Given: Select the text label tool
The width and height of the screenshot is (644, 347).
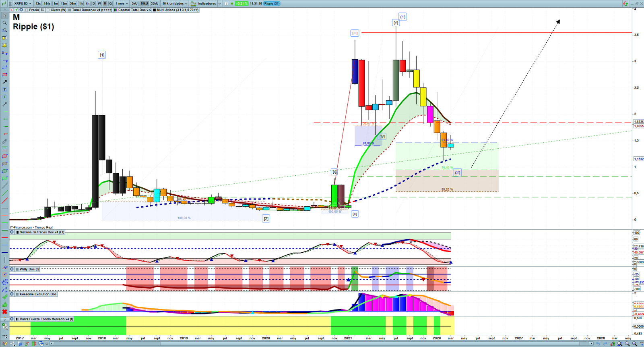Looking at the screenshot, I should (x=4, y=89).
